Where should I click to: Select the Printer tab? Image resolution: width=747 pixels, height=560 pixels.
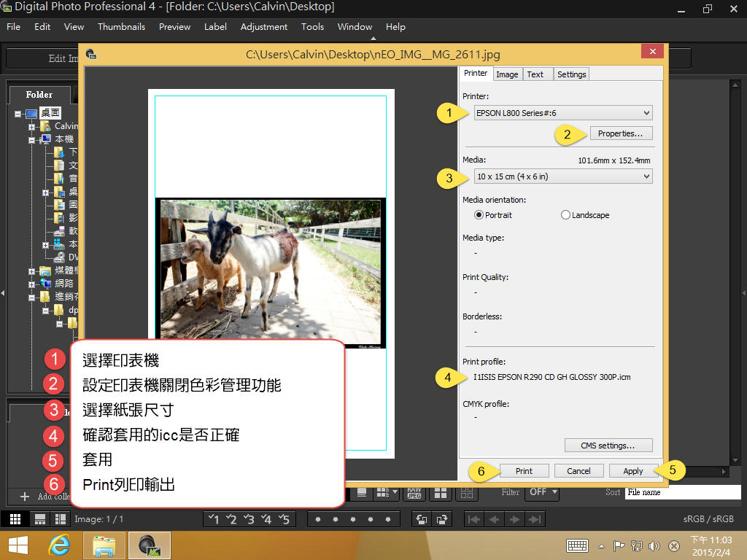(476, 74)
